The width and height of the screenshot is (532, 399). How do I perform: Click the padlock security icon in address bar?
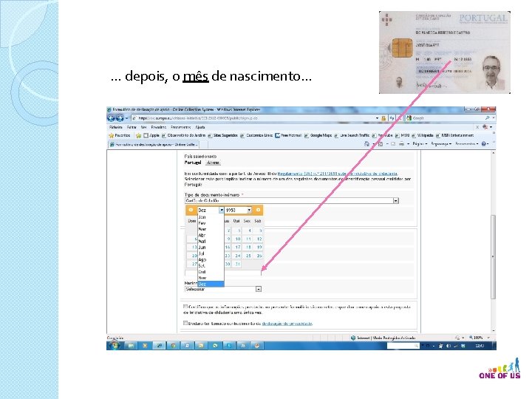383,118
